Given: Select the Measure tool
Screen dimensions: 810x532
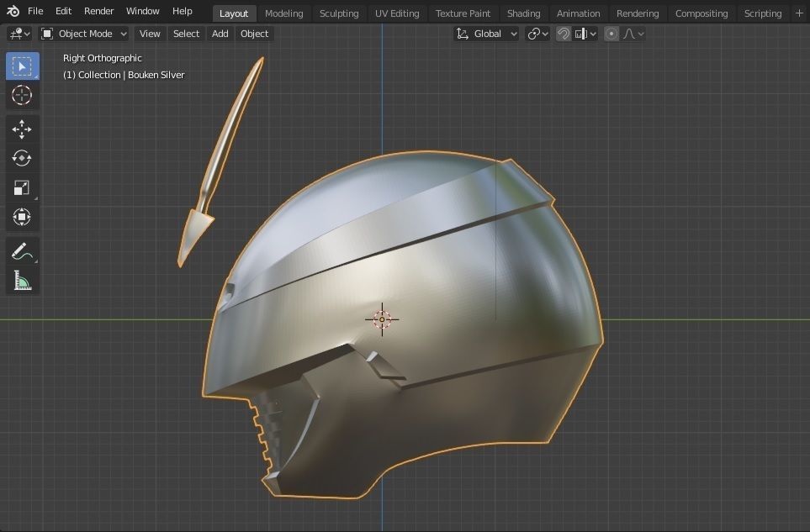Looking at the screenshot, I should [x=22, y=281].
